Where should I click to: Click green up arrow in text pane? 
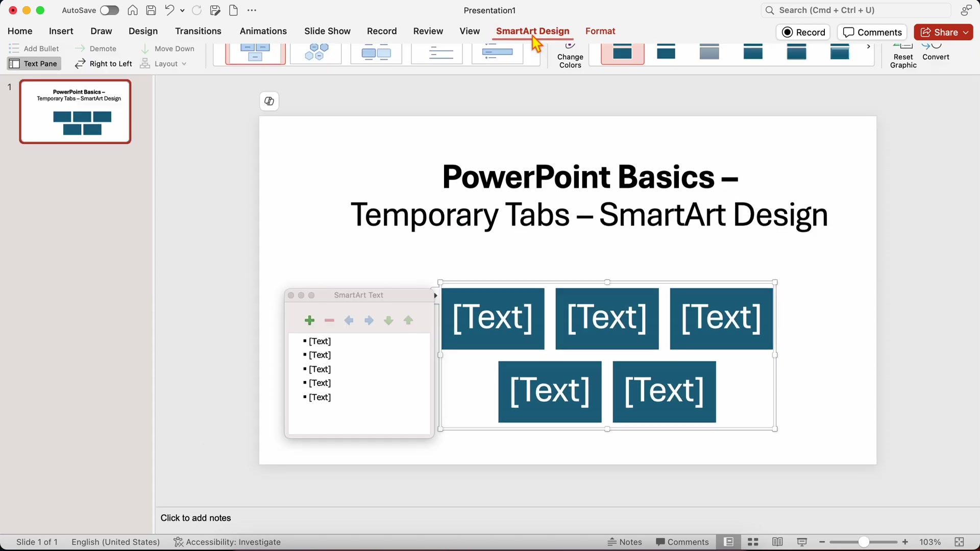tap(408, 320)
